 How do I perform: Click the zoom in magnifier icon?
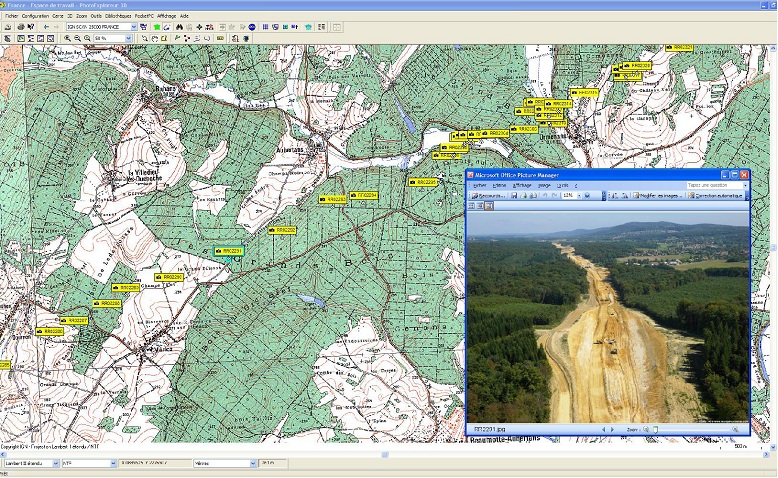[67, 38]
